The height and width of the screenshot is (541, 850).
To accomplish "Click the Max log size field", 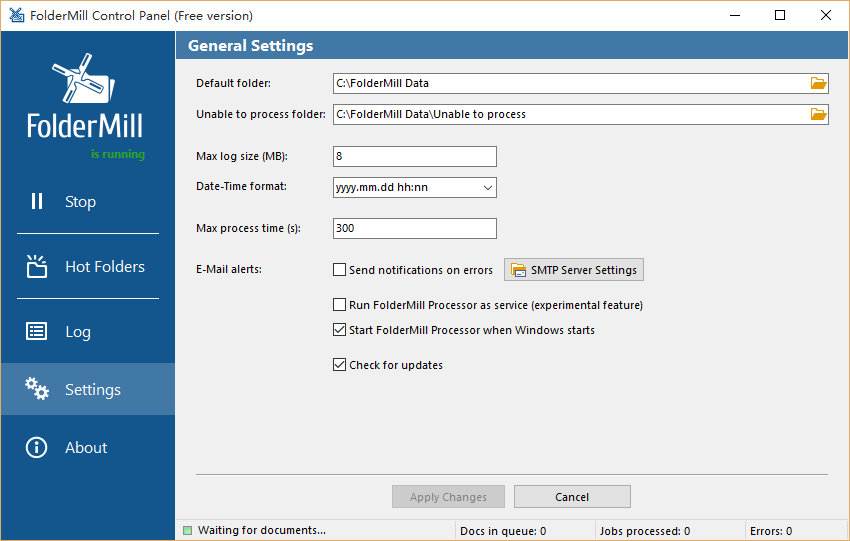I will (415, 156).
